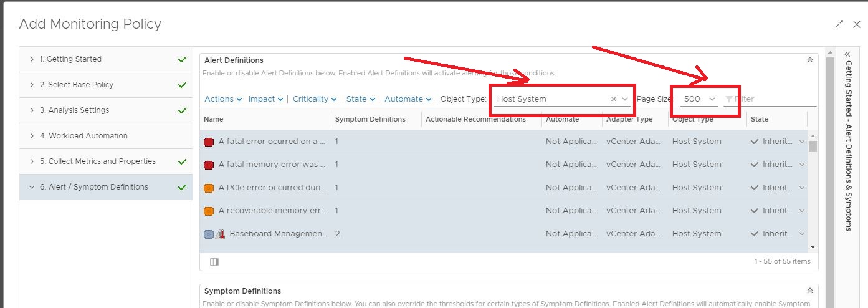Open the Object Type dropdown
This screenshot has height=308, width=868.
[x=625, y=99]
